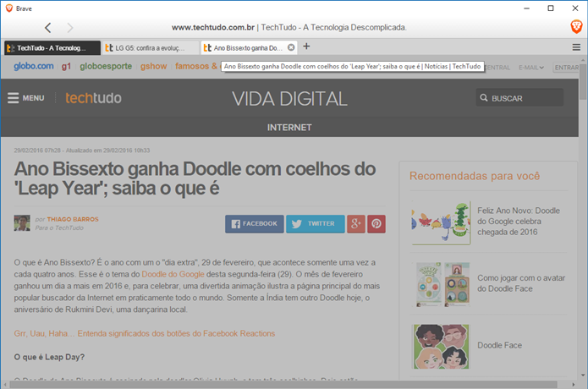This screenshot has width=588, height=389.
Task: Open the Doodle Face recommended link
Action: (499, 345)
